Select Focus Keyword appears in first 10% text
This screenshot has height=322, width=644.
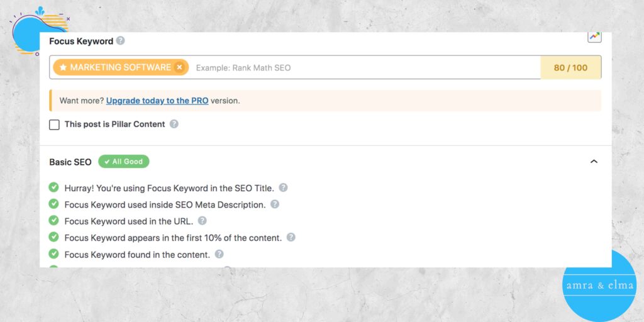click(x=174, y=238)
